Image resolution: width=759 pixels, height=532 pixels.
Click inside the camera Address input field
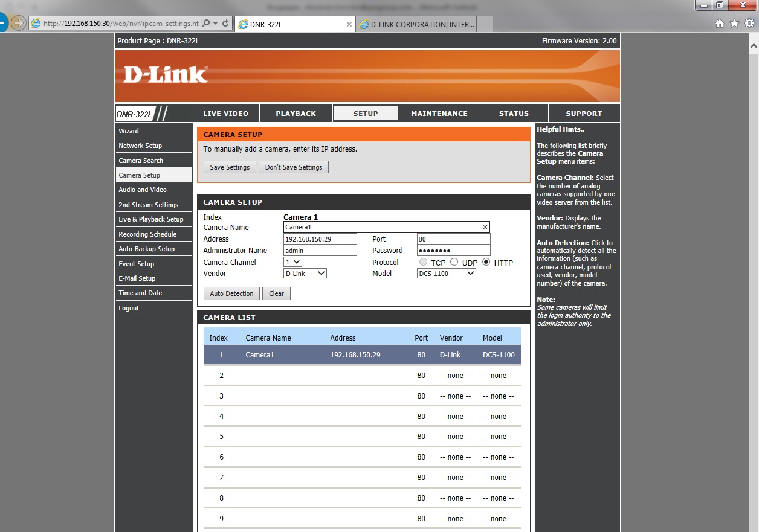coord(320,239)
